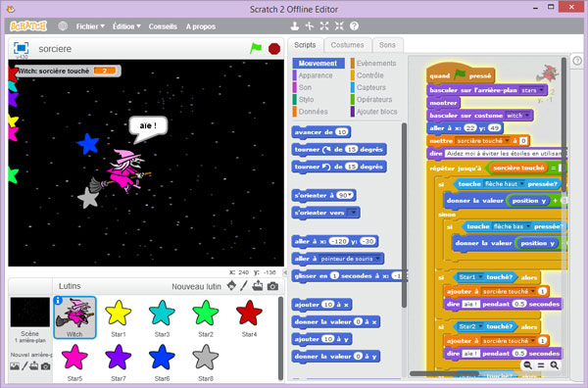Open block help question mark tool
This screenshot has width=588, height=388.
point(354,25)
